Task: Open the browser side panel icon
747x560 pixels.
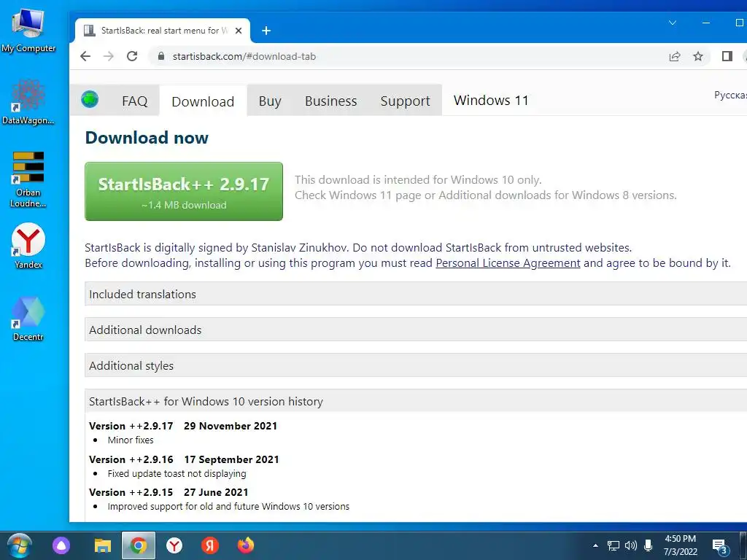Action: click(727, 56)
